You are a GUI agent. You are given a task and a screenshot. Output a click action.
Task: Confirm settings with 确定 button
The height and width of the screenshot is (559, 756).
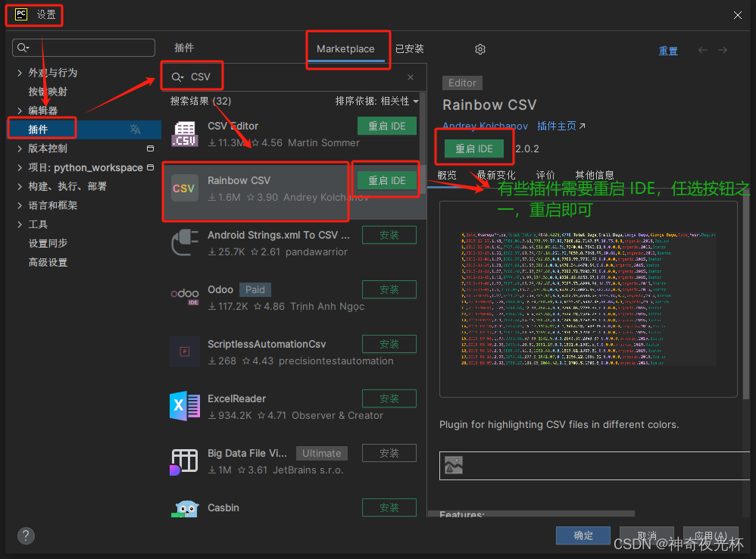[583, 536]
